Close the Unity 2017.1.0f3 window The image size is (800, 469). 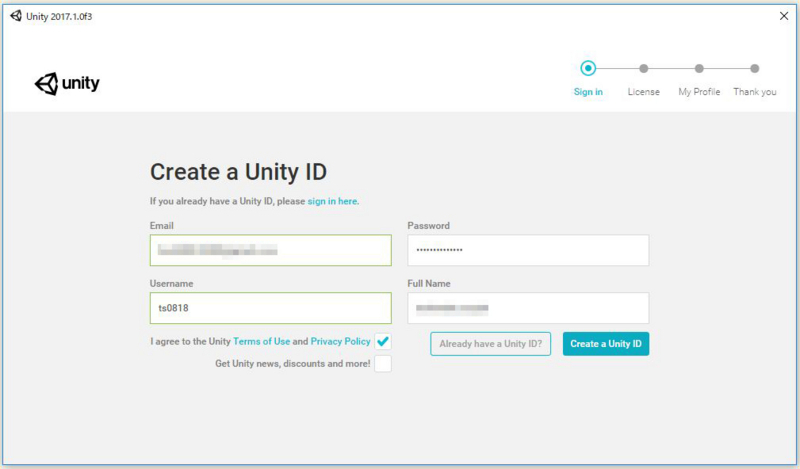784,16
